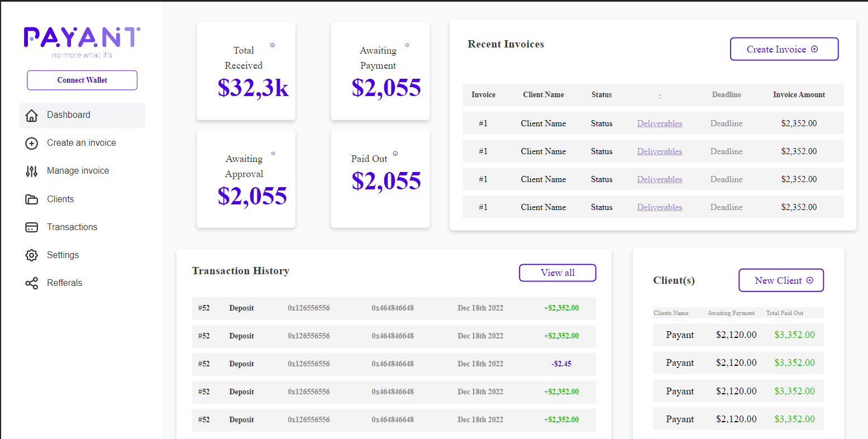Click the card icon beside Transactions
The width and height of the screenshot is (868, 439).
coord(32,227)
